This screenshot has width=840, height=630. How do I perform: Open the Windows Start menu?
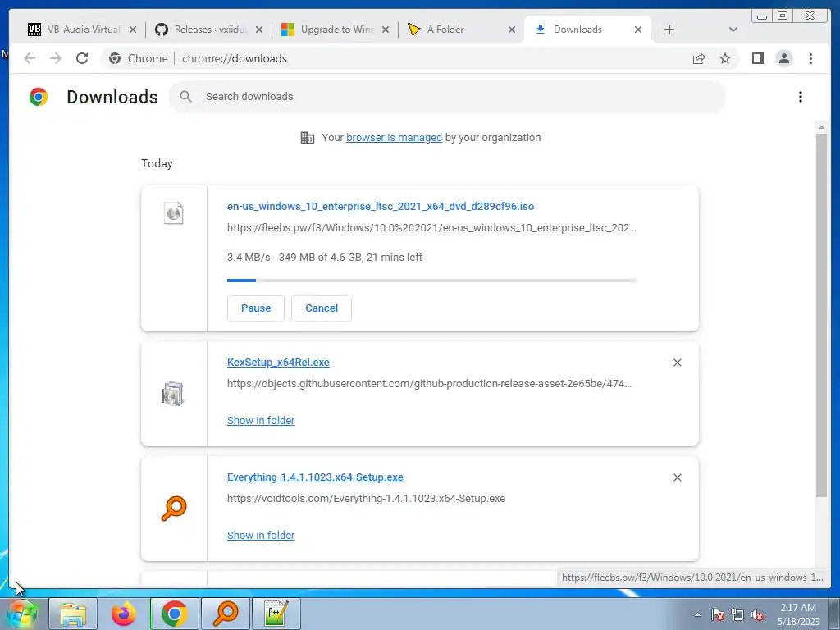click(x=22, y=614)
